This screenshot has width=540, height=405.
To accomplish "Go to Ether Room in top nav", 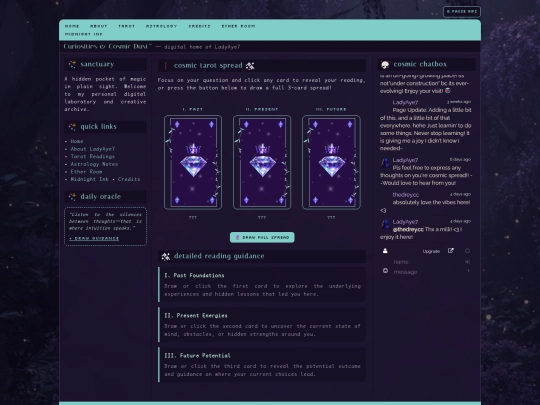I will [238, 26].
